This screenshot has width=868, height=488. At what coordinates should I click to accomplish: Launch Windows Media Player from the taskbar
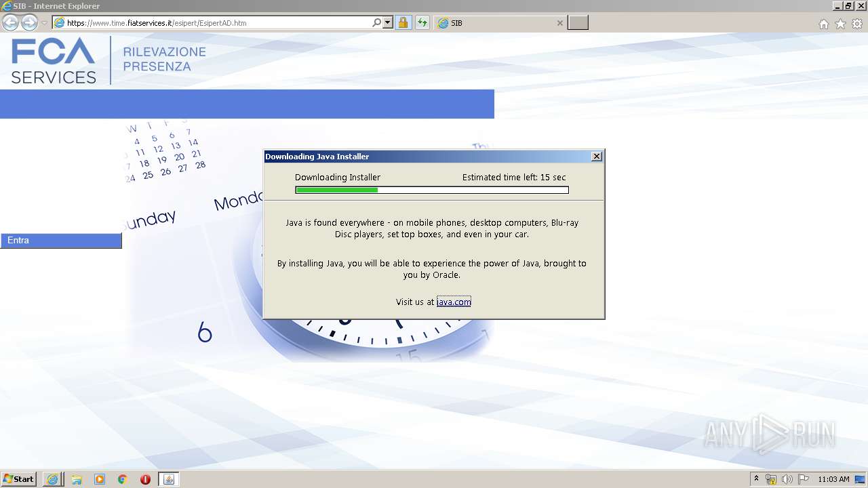tap(100, 479)
